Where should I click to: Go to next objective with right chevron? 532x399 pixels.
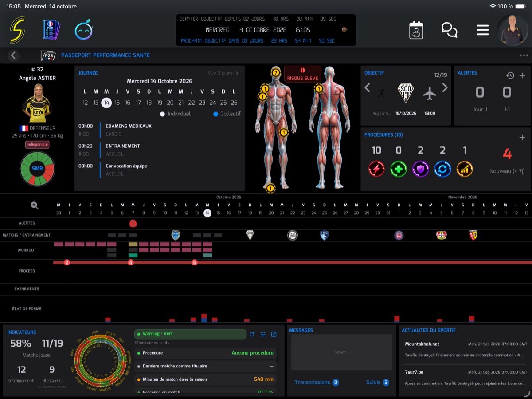pos(445,88)
